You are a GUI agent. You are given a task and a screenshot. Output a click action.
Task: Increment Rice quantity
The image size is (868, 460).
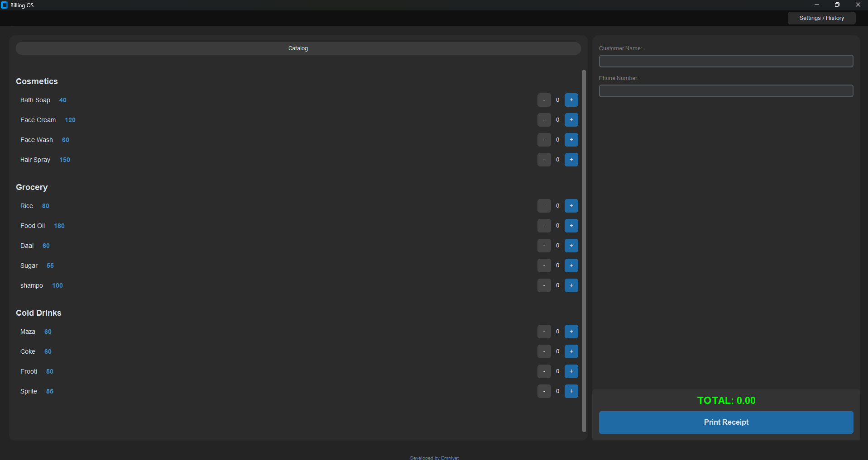[571, 206]
